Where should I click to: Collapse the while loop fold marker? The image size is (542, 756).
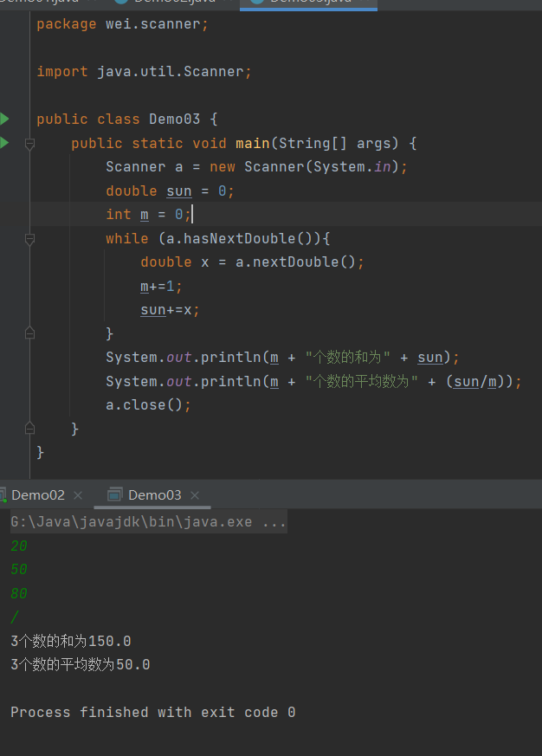29,239
